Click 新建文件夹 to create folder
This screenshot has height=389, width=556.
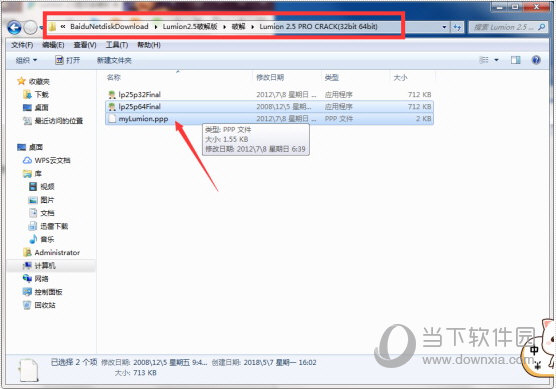(x=114, y=60)
